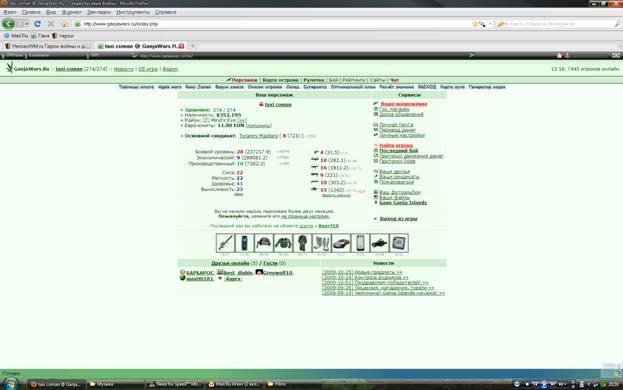Screen dimensions: 623x390
Task: Open the Журнал menu in menu bar
Action: pos(72,12)
